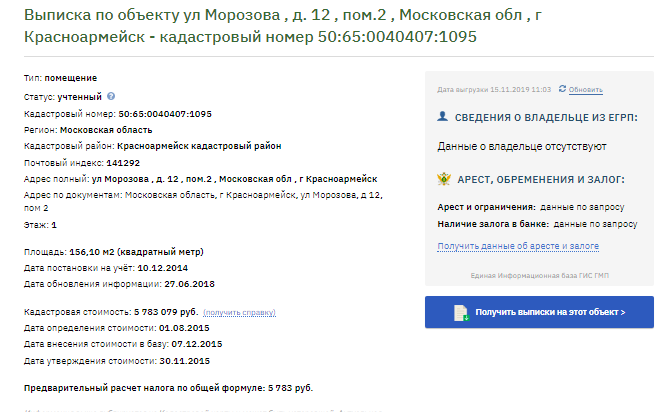This screenshot has width=671, height=412.
Task: Click the Сведения о владельце из ЕГРП header
Action: [546, 118]
